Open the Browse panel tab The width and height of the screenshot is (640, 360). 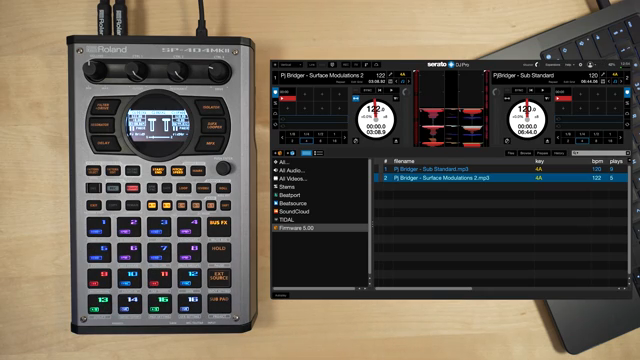pyautogui.click(x=525, y=153)
